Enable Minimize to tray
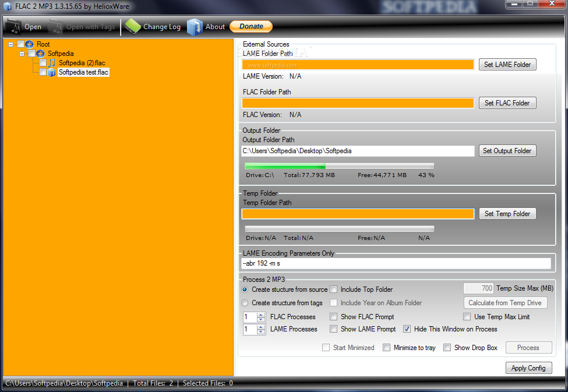Viewport: 568px width, 392px height. coord(387,348)
